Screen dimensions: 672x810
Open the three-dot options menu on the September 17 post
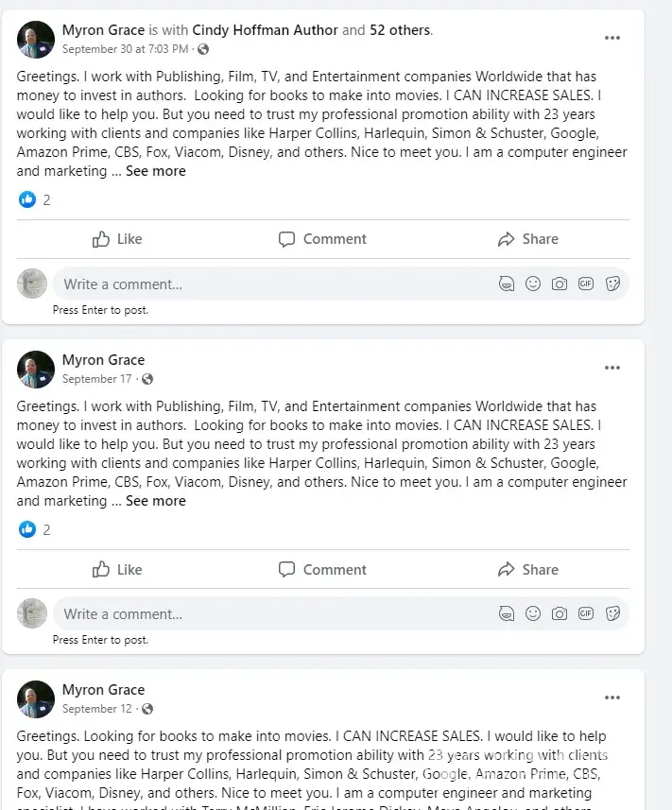tap(612, 368)
